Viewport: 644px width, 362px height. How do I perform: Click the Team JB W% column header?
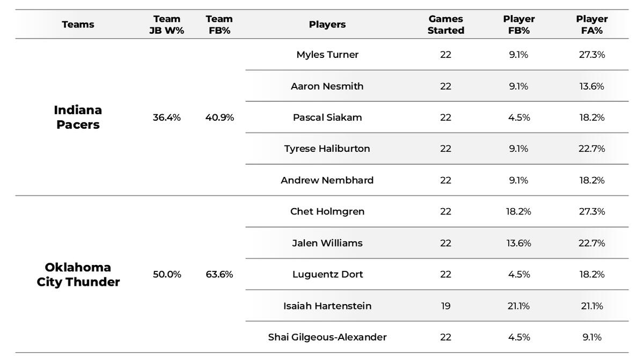tap(166, 25)
